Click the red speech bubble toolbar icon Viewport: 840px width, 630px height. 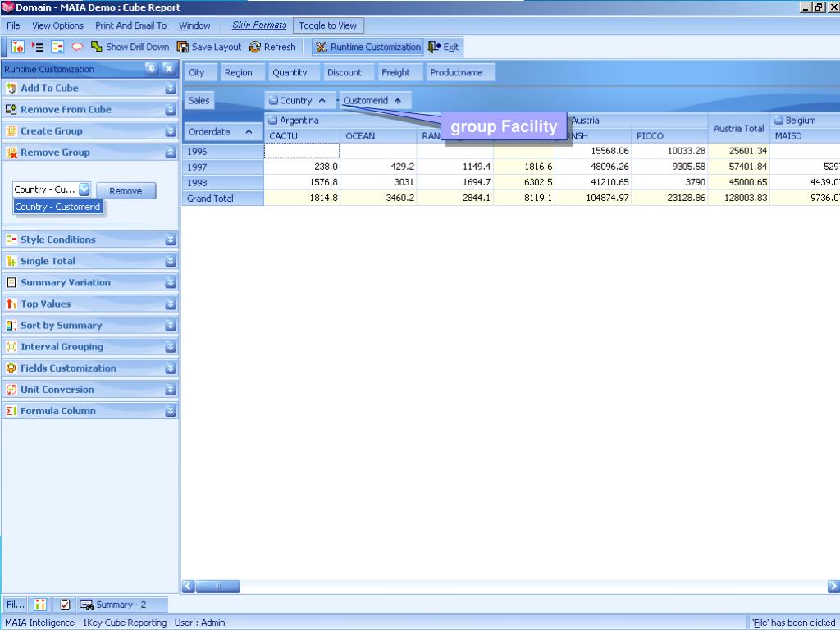pyautogui.click(x=77, y=47)
